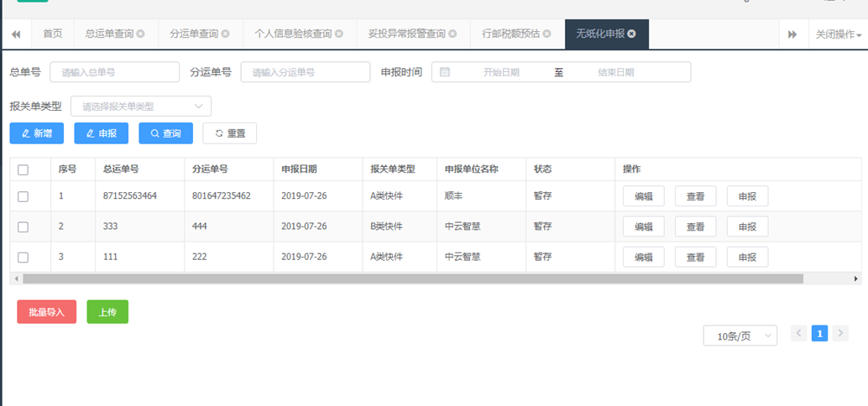Click the blue 查询 search button

point(165,133)
